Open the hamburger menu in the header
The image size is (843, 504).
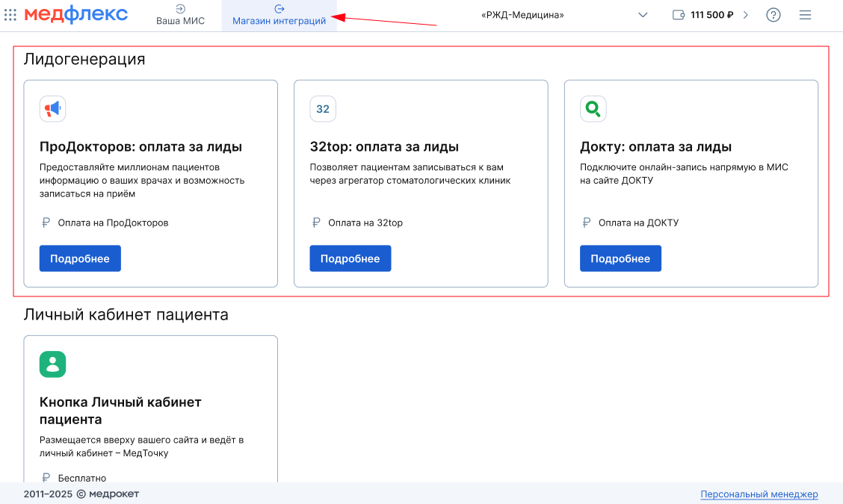[x=805, y=15]
